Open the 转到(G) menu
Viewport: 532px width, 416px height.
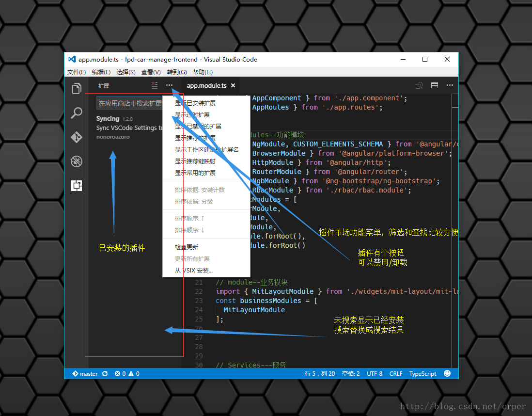coord(177,72)
